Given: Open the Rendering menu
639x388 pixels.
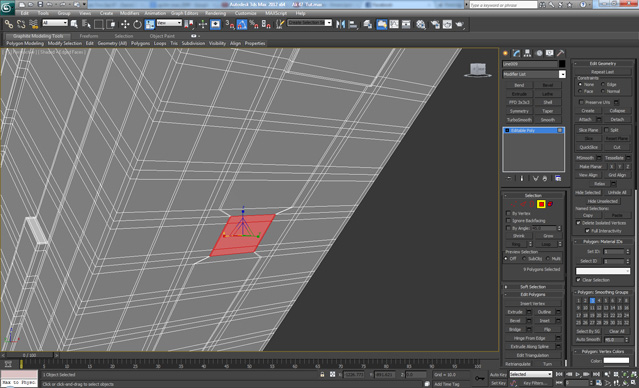Looking at the screenshot, I should pyautogui.click(x=216, y=13).
